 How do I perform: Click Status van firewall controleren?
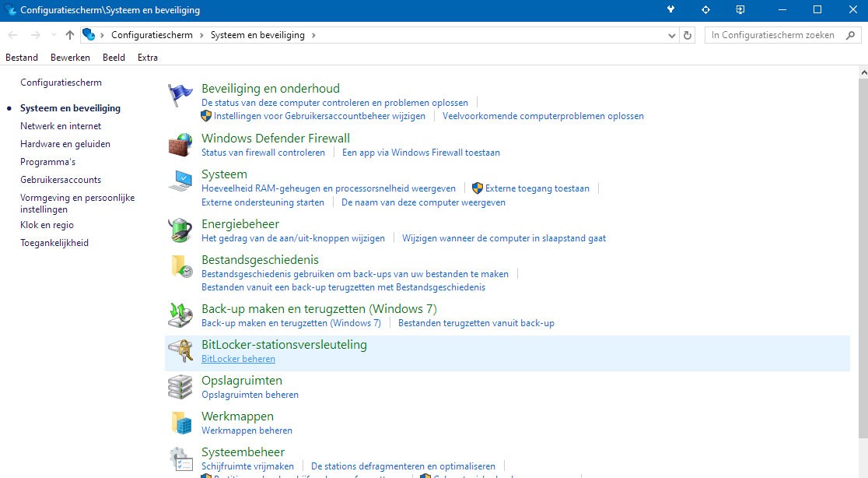tap(263, 153)
